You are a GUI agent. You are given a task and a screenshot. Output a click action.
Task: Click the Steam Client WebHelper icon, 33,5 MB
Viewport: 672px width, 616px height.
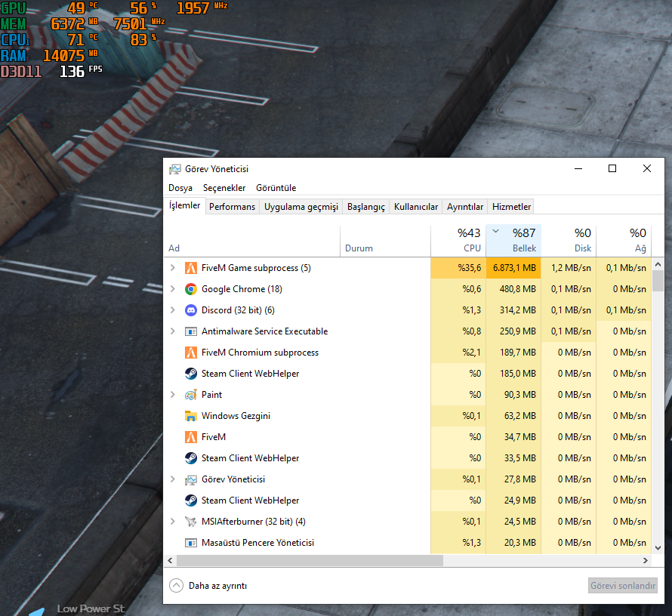(x=191, y=458)
